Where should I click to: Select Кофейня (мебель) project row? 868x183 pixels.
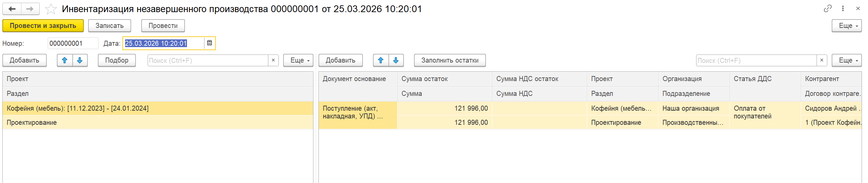(158, 108)
